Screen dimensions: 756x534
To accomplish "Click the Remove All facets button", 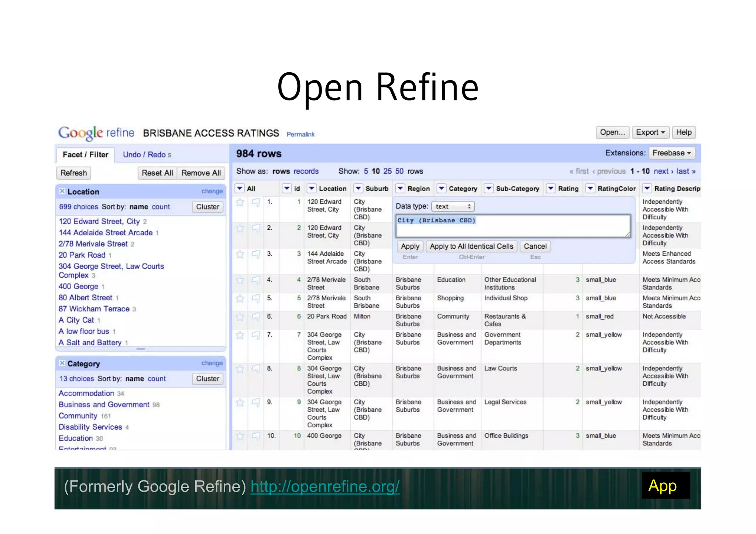I will click(x=201, y=173).
